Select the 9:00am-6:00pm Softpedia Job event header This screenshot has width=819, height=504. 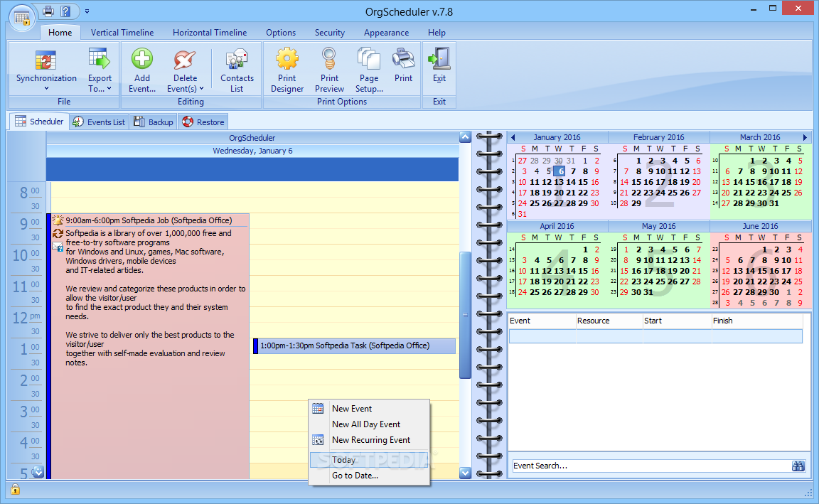click(x=149, y=220)
